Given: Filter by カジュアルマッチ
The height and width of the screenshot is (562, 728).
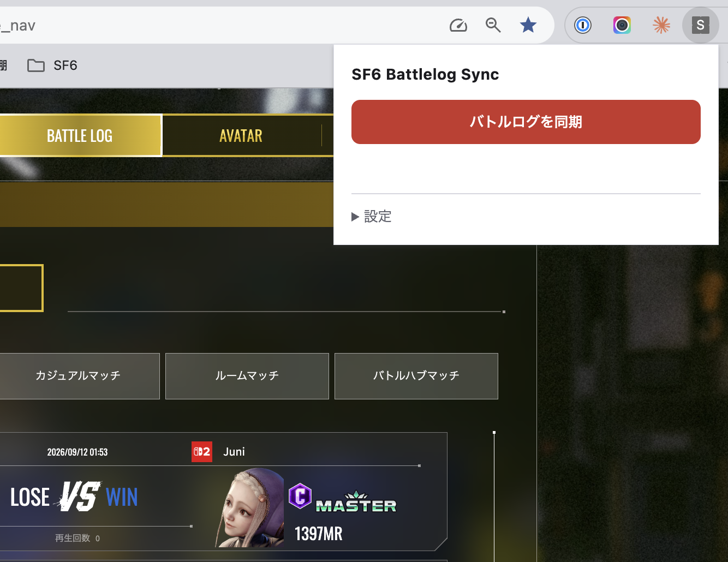Looking at the screenshot, I should coord(78,376).
